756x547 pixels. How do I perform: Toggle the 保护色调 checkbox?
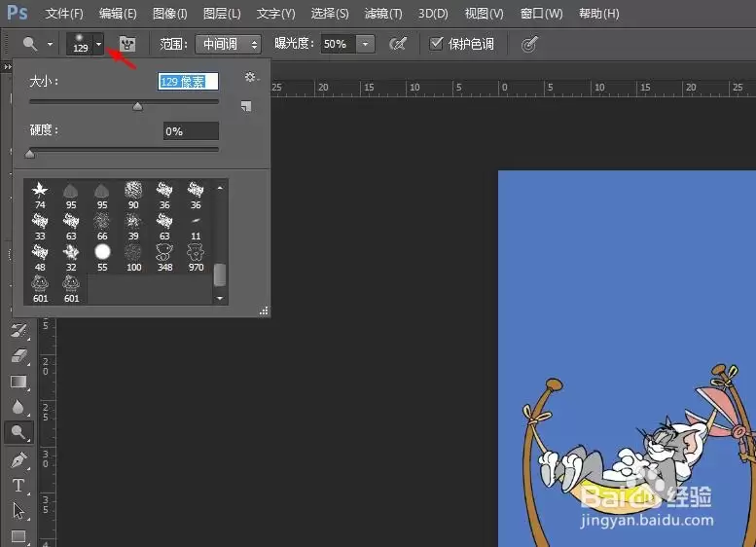pos(436,44)
